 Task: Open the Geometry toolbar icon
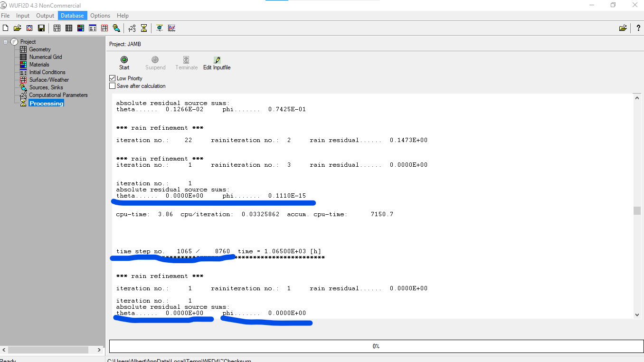click(x=57, y=29)
